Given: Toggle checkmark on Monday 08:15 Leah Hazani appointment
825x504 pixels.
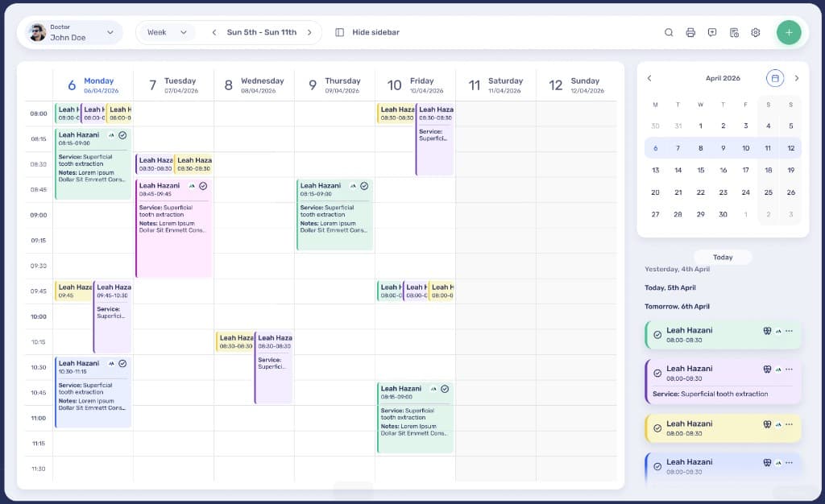Looking at the screenshot, I should click(x=122, y=135).
